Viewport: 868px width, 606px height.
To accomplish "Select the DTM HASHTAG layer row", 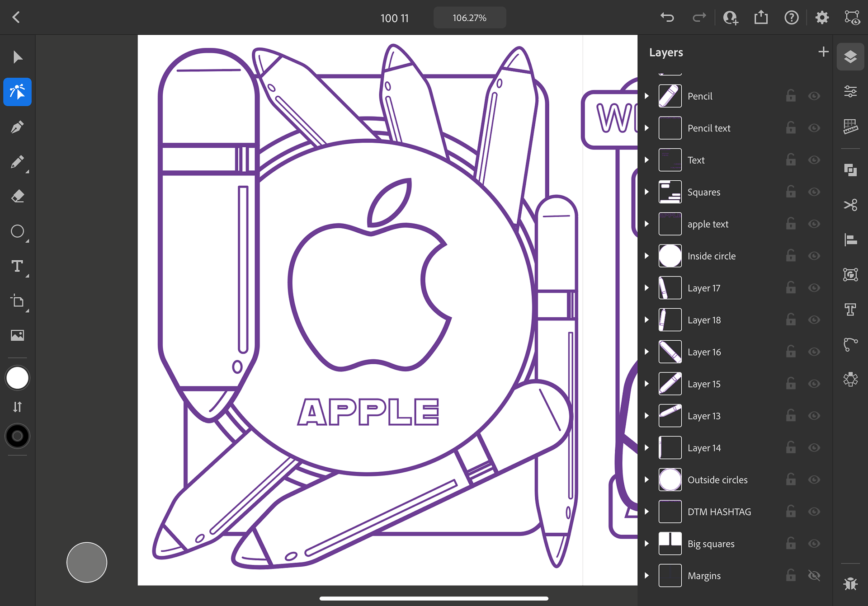I will click(x=735, y=512).
